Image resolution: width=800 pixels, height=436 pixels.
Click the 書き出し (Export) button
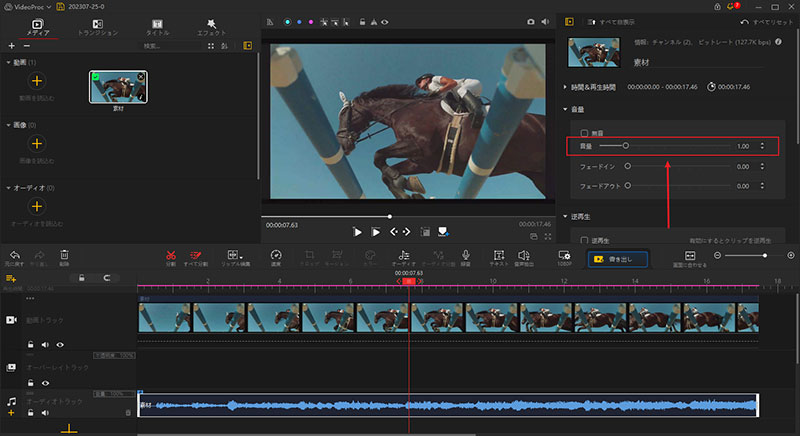point(618,259)
